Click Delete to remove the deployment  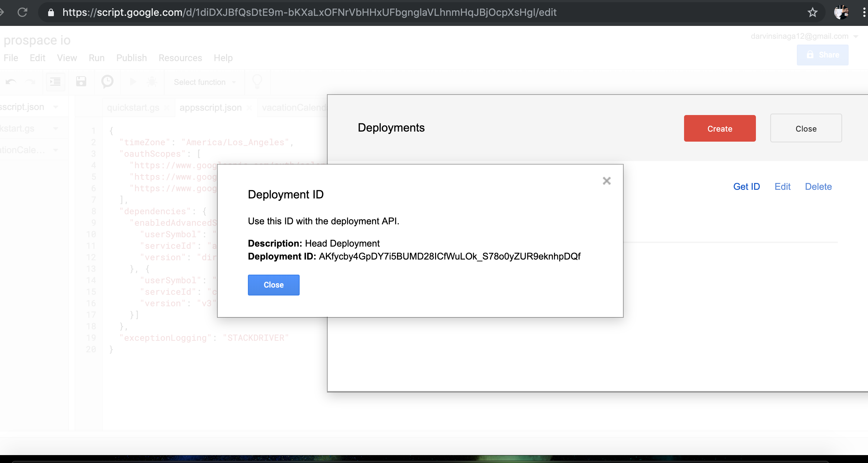818,187
